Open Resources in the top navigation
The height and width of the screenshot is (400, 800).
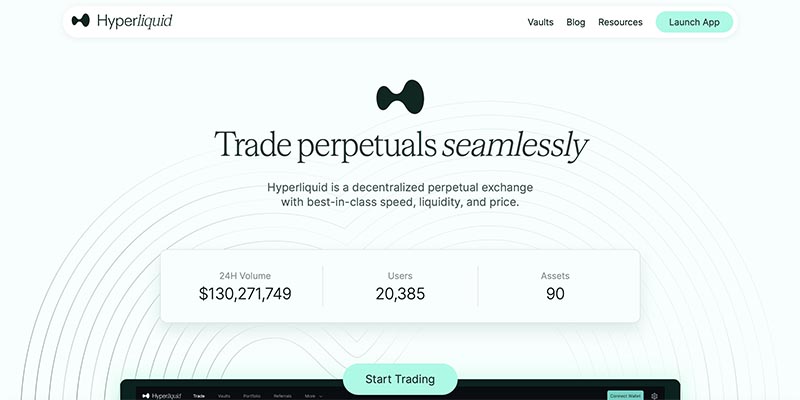[x=620, y=22]
